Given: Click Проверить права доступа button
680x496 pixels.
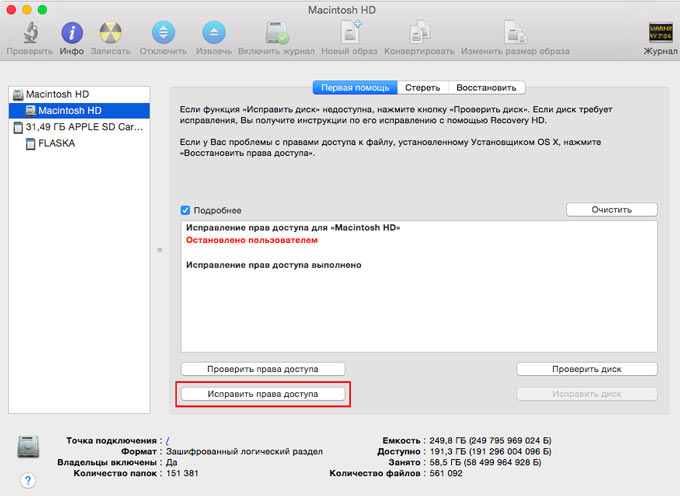Looking at the screenshot, I should coord(263,369).
